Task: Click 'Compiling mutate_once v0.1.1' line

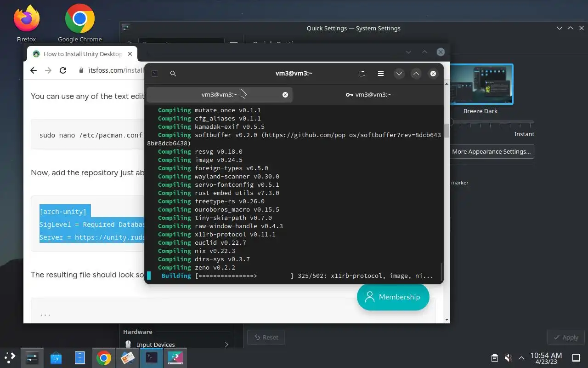Action: pyautogui.click(x=209, y=110)
